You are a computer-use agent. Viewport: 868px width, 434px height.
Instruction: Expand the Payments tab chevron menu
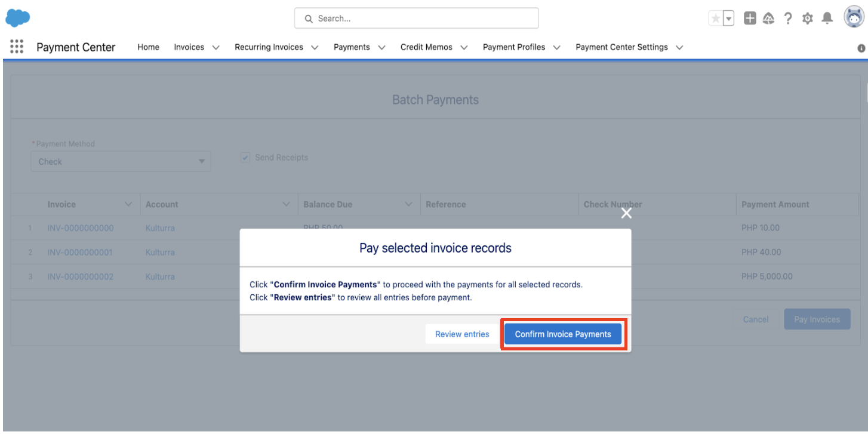381,47
